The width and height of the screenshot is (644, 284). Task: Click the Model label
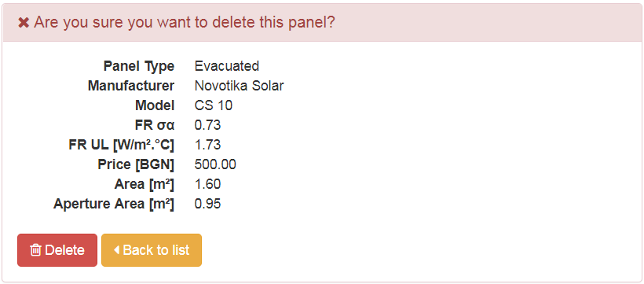(x=155, y=105)
